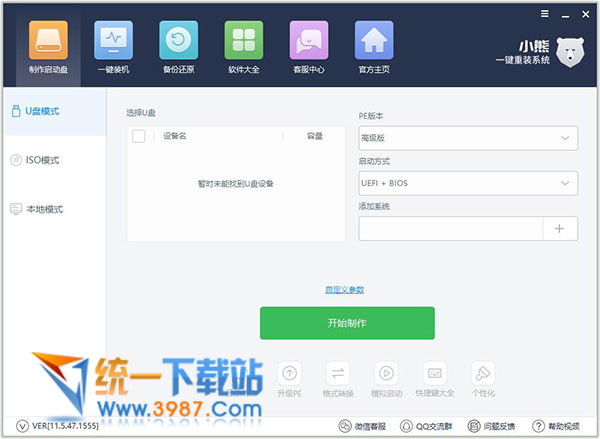This screenshot has height=439, width=600.
Task: Switch to U盘模式 tab
Action: click(x=55, y=111)
